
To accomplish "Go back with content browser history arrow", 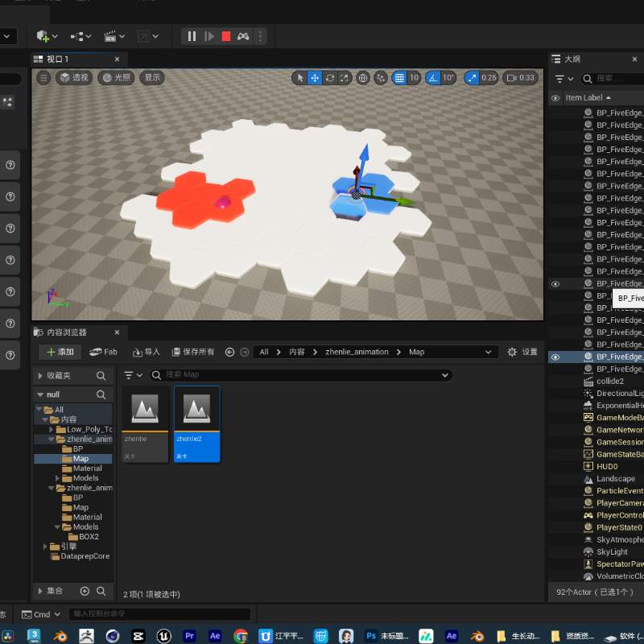I will [230, 352].
